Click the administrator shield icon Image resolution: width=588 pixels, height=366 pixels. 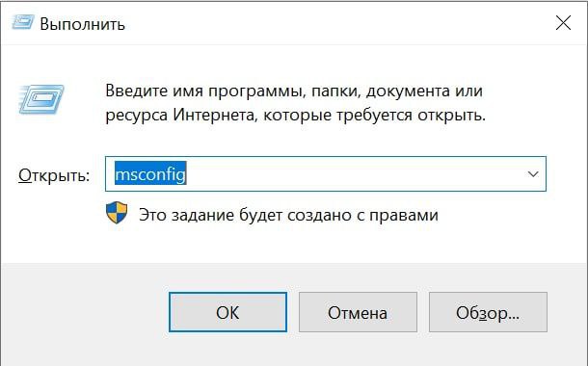[x=117, y=213]
